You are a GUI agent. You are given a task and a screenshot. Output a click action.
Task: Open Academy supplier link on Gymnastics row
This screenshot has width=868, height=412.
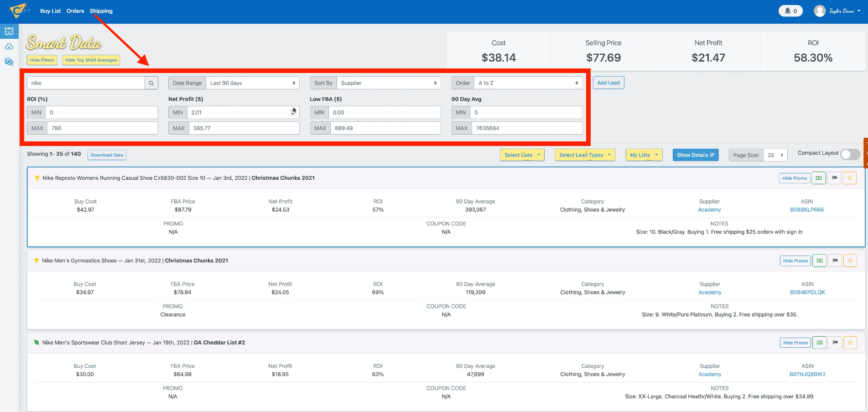[710, 292]
